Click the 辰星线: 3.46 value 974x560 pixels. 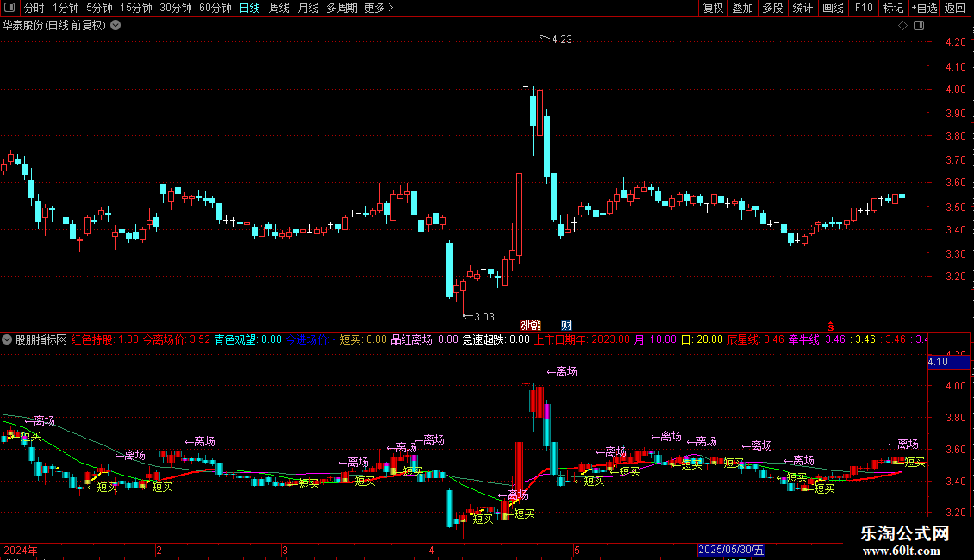click(755, 339)
